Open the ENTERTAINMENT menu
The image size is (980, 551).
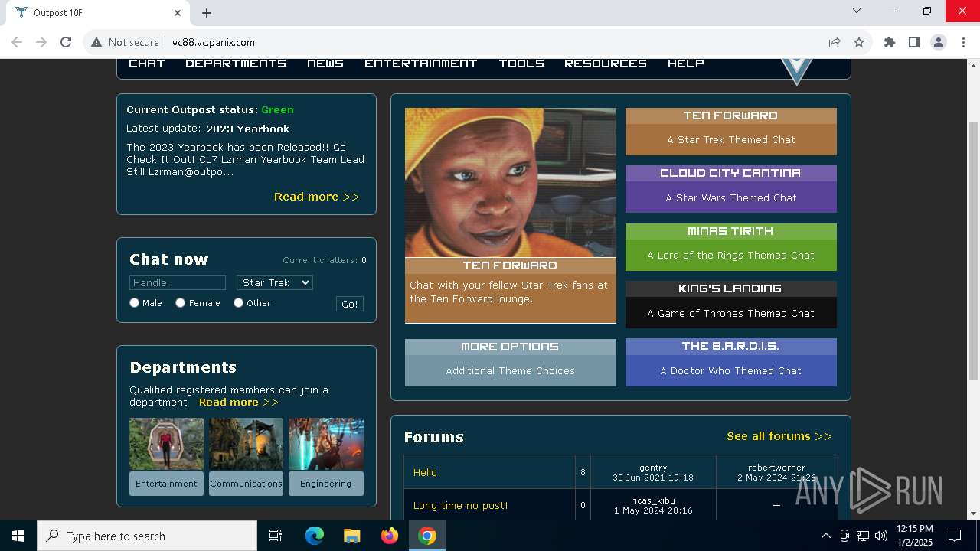[421, 64]
